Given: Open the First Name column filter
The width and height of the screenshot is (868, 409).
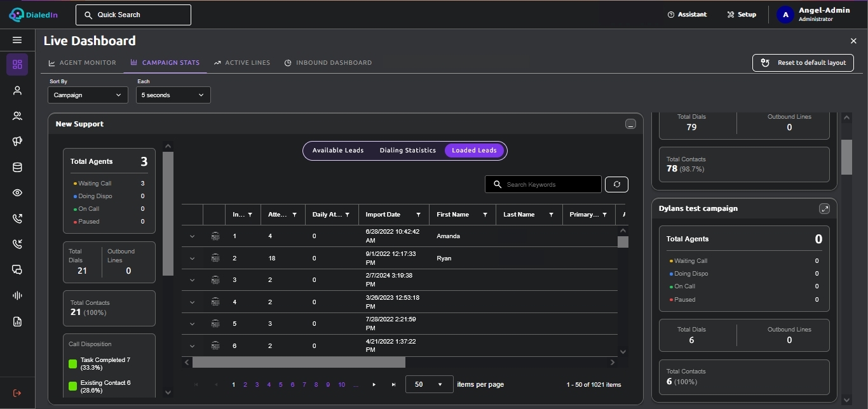Looking at the screenshot, I should pyautogui.click(x=485, y=215).
